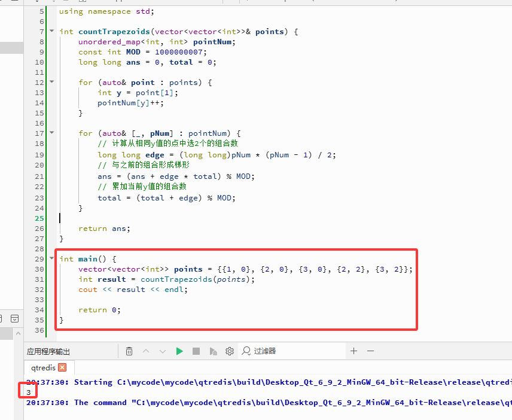Screen dimensions: 512x420
Task: Click the 'int y = point[1];' line
Action: tap(138, 93)
